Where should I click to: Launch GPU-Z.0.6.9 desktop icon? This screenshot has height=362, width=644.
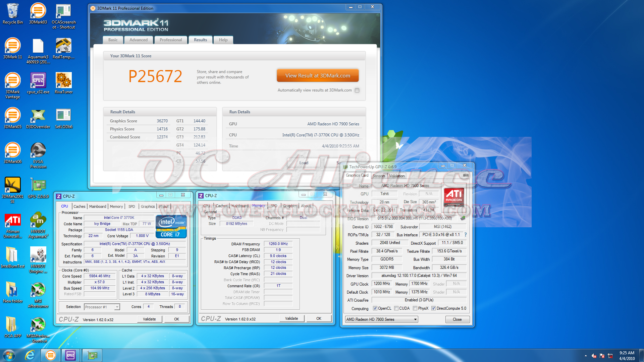click(x=38, y=188)
